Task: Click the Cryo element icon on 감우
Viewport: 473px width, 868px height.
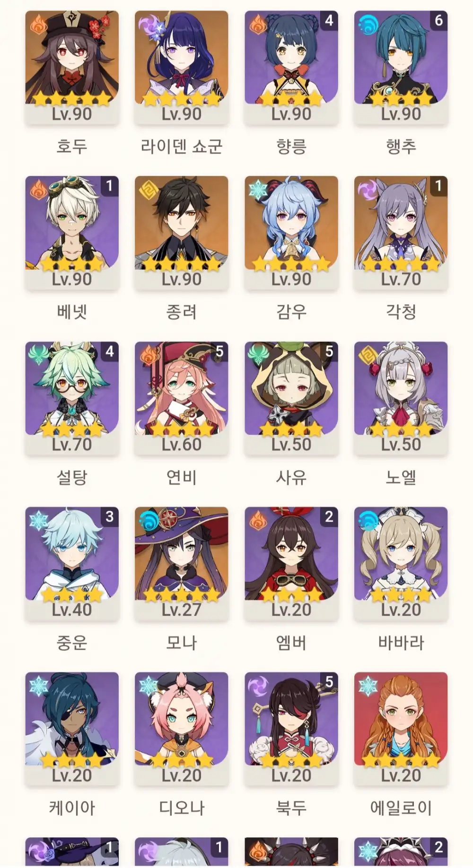Action: pos(258,190)
